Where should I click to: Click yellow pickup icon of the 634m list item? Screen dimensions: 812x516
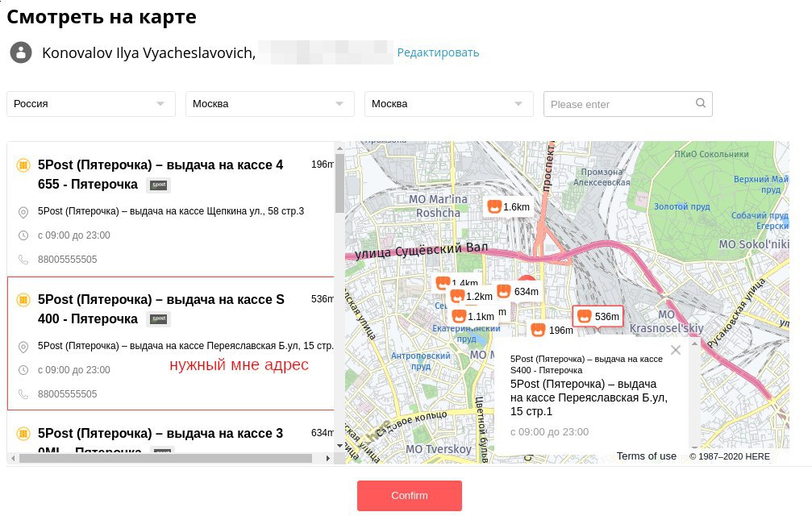(23, 433)
